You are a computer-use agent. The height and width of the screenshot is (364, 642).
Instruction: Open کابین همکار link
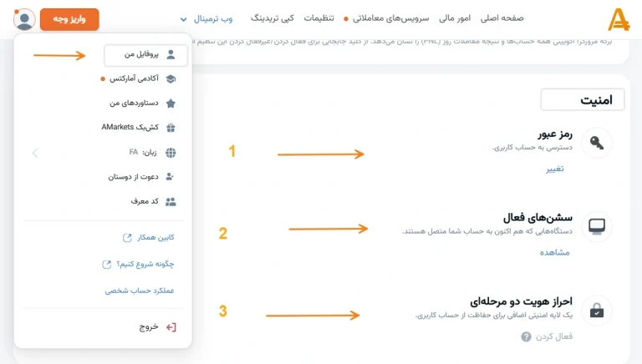point(155,238)
